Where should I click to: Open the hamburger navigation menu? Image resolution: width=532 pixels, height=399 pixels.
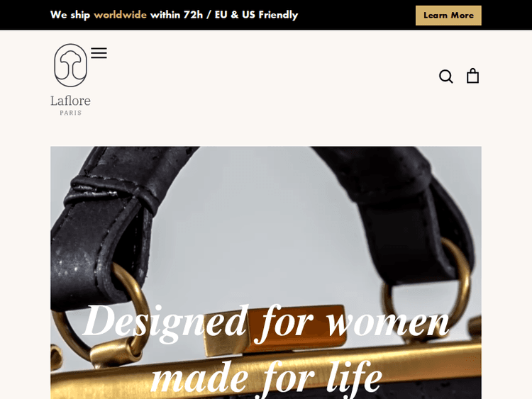pos(99,53)
